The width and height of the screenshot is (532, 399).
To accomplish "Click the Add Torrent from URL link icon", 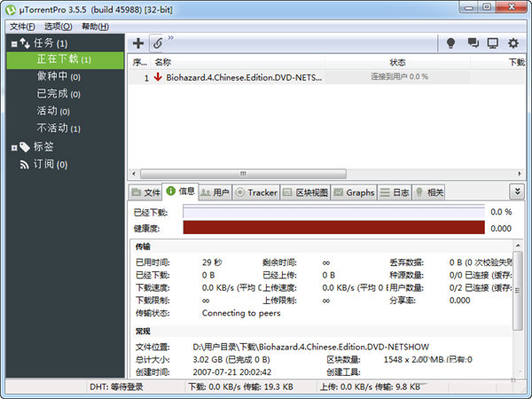I will click(158, 43).
